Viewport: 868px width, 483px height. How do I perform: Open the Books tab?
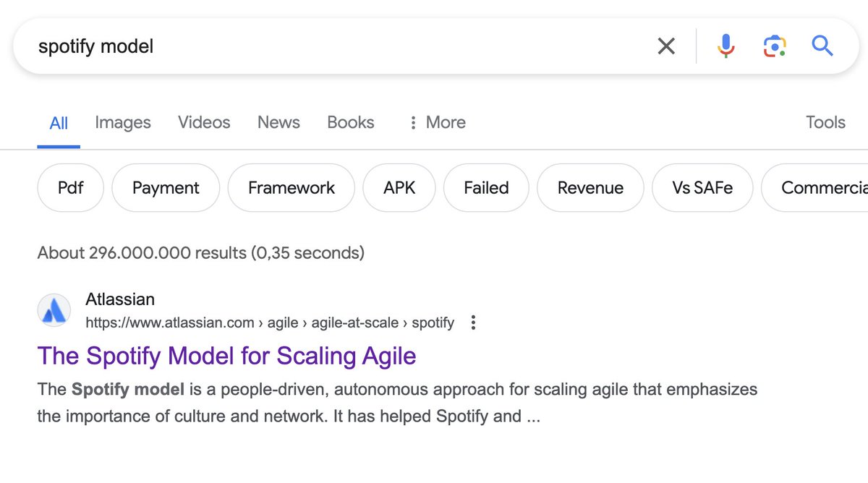(351, 122)
